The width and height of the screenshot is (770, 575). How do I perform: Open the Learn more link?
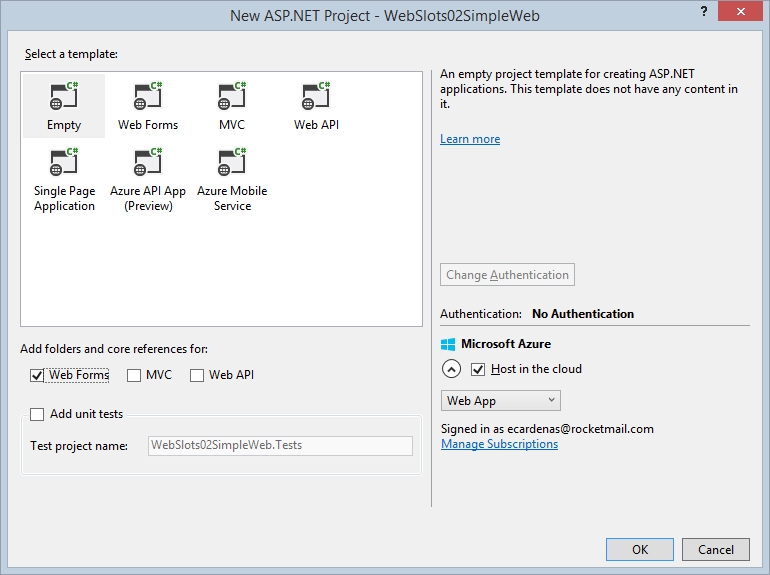tap(470, 139)
